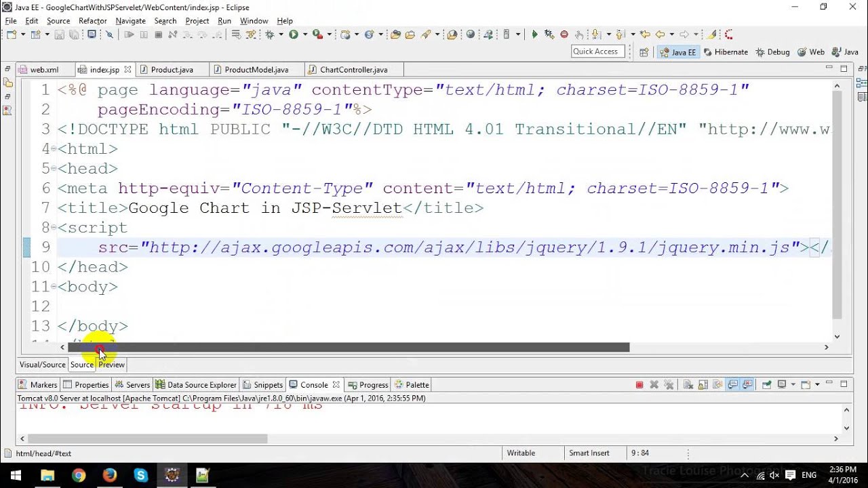Open the Project menu
Image resolution: width=868 pixels, height=488 pixels.
197,21
